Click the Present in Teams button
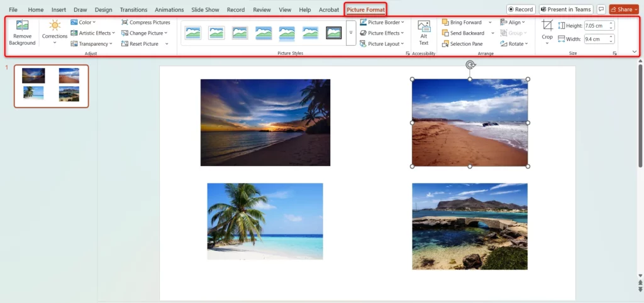This screenshot has height=303, width=644. tap(565, 9)
